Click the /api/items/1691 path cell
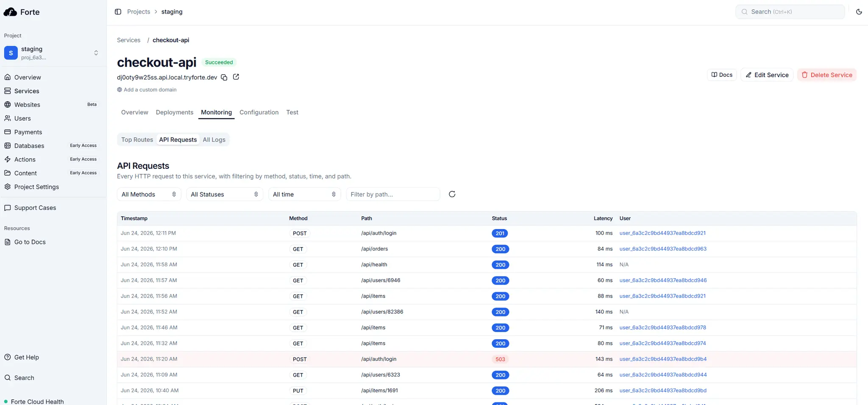Viewport: 868px width, 405px height. pyautogui.click(x=379, y=391)
